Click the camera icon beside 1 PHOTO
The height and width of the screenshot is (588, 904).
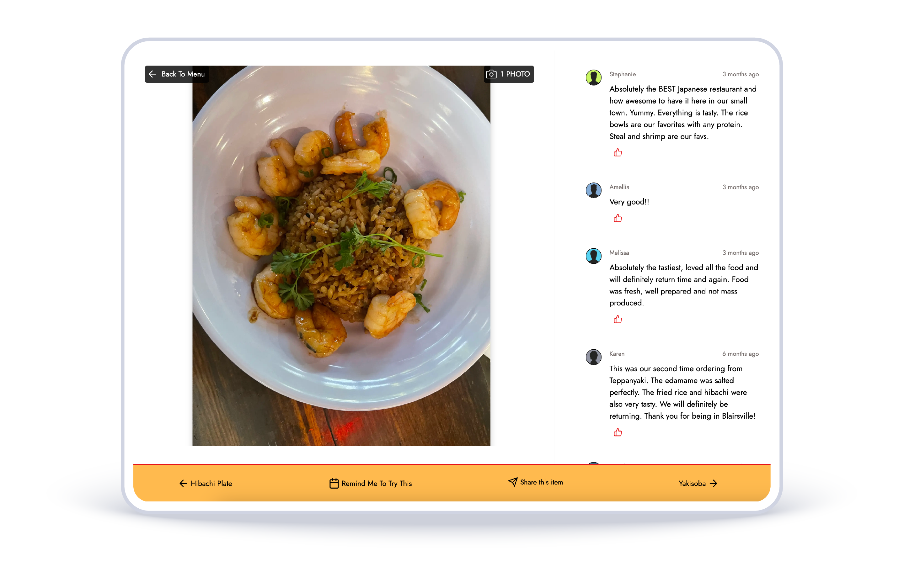(491, 74)
